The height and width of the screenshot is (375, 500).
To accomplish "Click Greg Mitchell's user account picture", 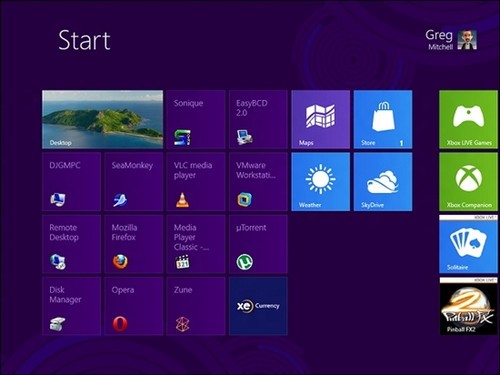I will (467, 40).
